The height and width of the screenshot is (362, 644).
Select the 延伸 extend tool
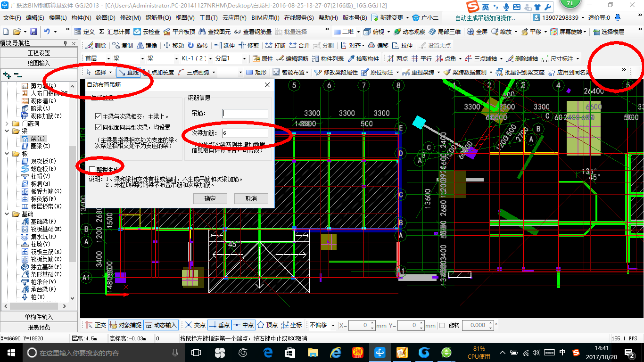click(x=224, y=45)
